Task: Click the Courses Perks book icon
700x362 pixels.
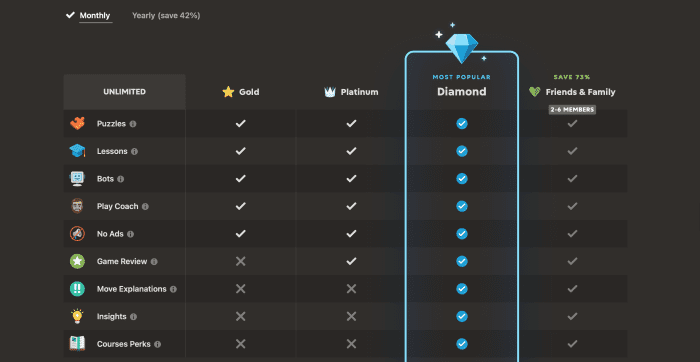Action: click(77, 344)
